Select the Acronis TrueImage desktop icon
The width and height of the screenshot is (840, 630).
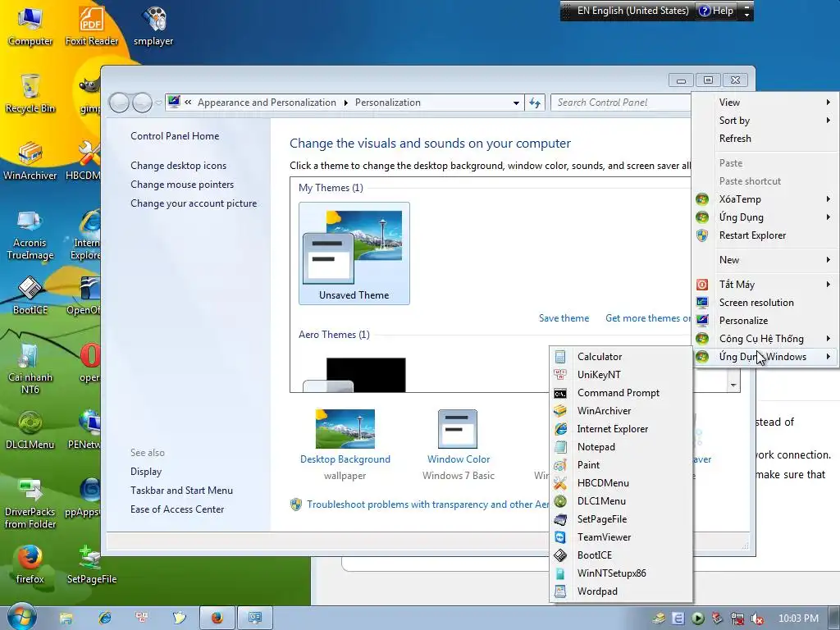[x=30, y=235]
